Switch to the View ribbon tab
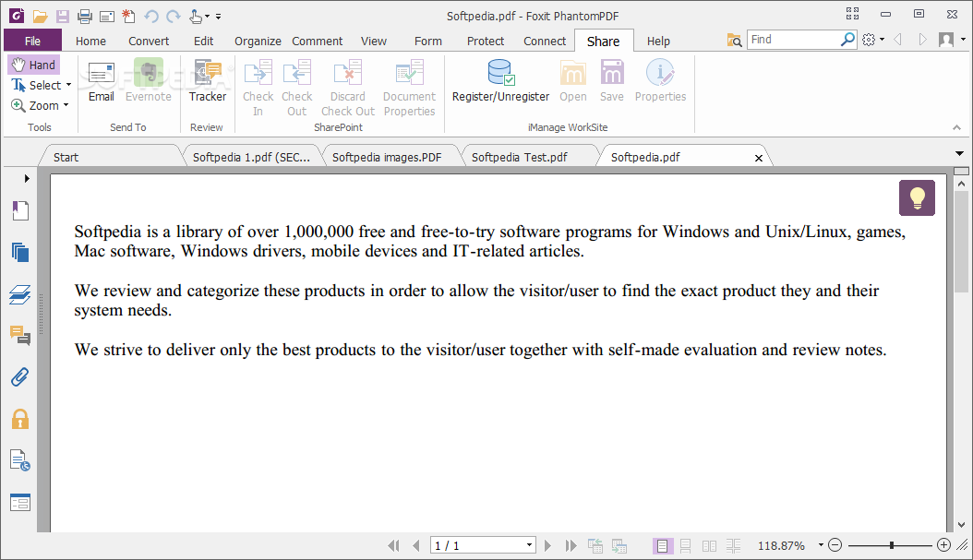This screenshot has height=560, width=973. click(x=374, y=41)
